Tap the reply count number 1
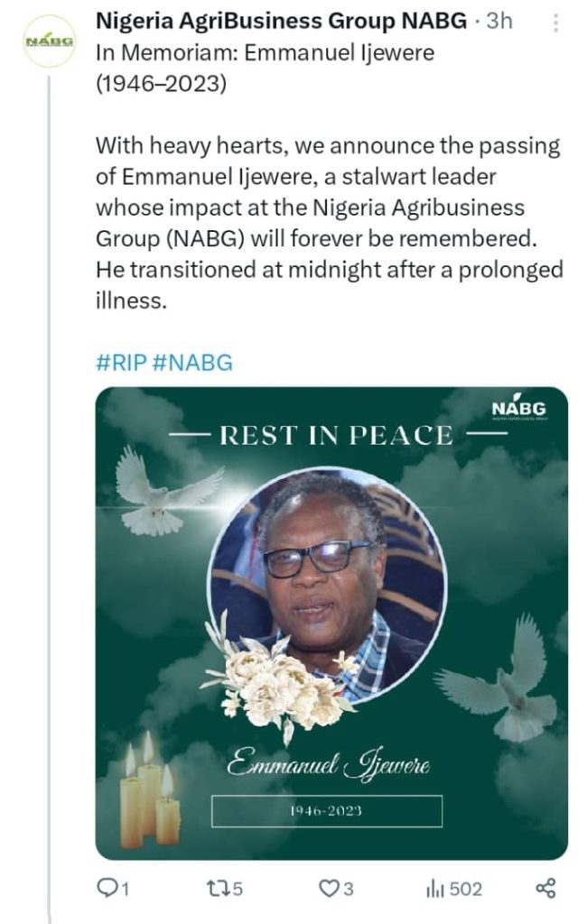The image size is (587, 924). (x=125, y=889)
